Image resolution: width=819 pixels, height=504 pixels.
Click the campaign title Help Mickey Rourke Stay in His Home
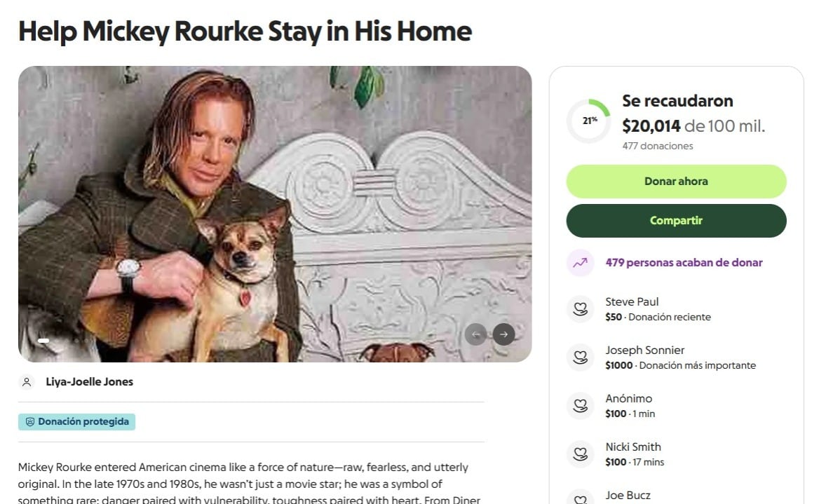click(245, 31)
